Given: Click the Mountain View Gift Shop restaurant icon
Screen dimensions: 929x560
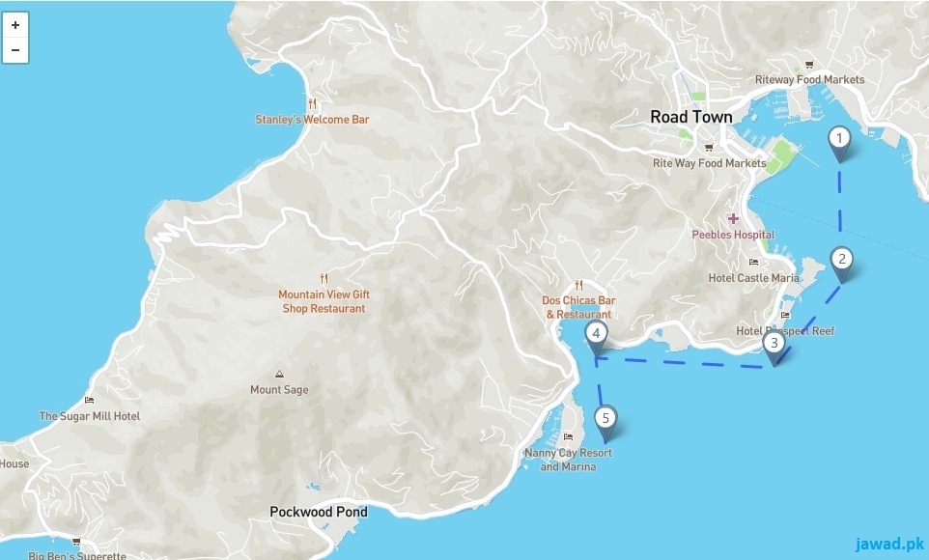Looking at the screenshot, I should 324,278.
